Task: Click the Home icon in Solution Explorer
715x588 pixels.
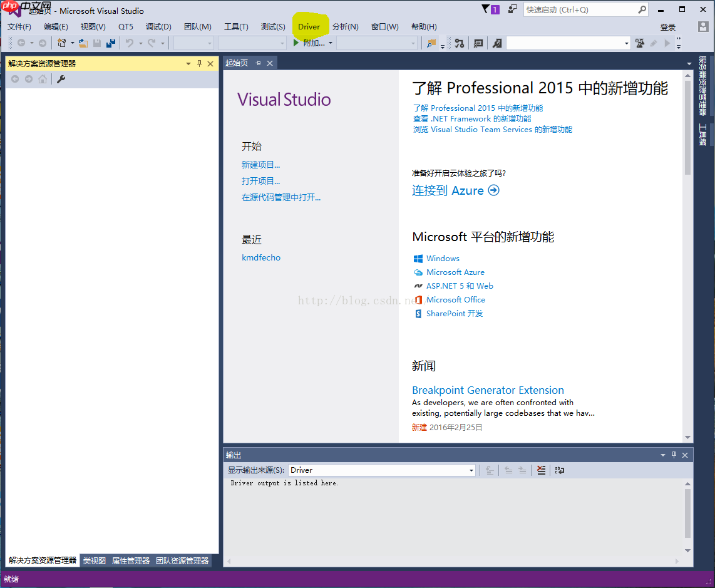Action: (43, 78)
